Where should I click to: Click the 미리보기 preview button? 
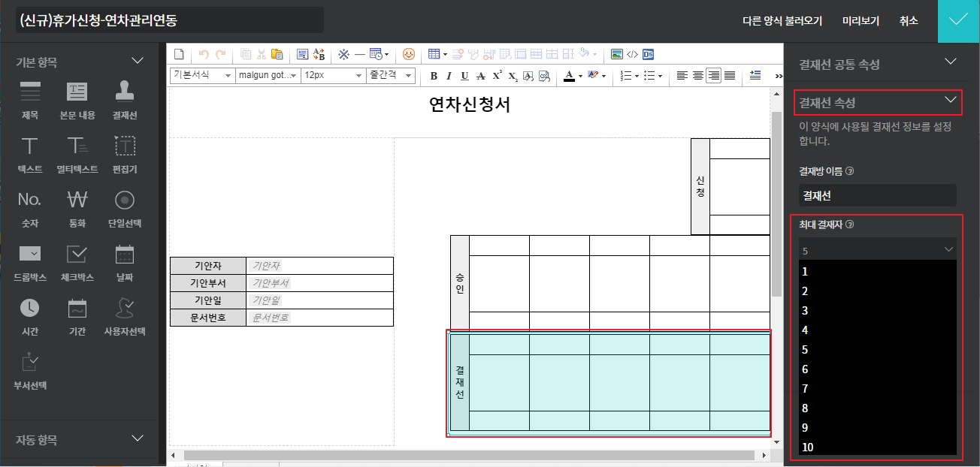click(x=861, y=21)
